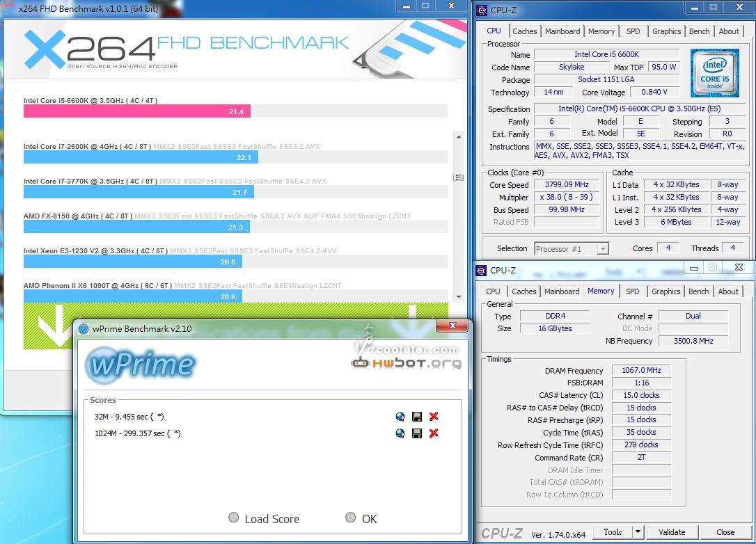Click the Tools button in CPU-Z
The width and height of the screenshot is (756, 544).
[x=613, y=532]
